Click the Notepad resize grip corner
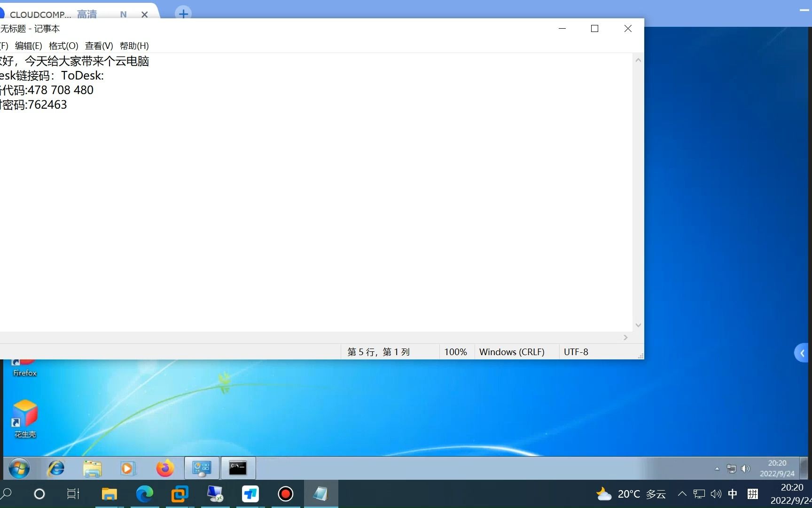This screenshot has width=812, height=508. [640, 356]
